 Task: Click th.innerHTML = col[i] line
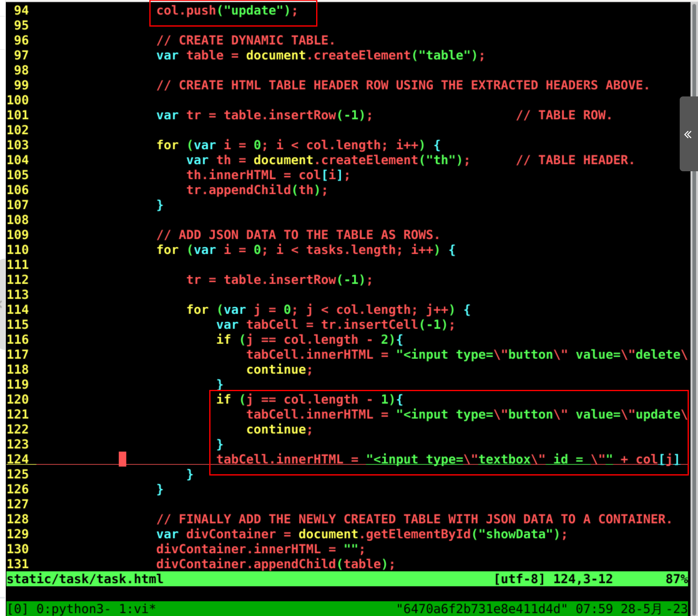tap(268, 175)
